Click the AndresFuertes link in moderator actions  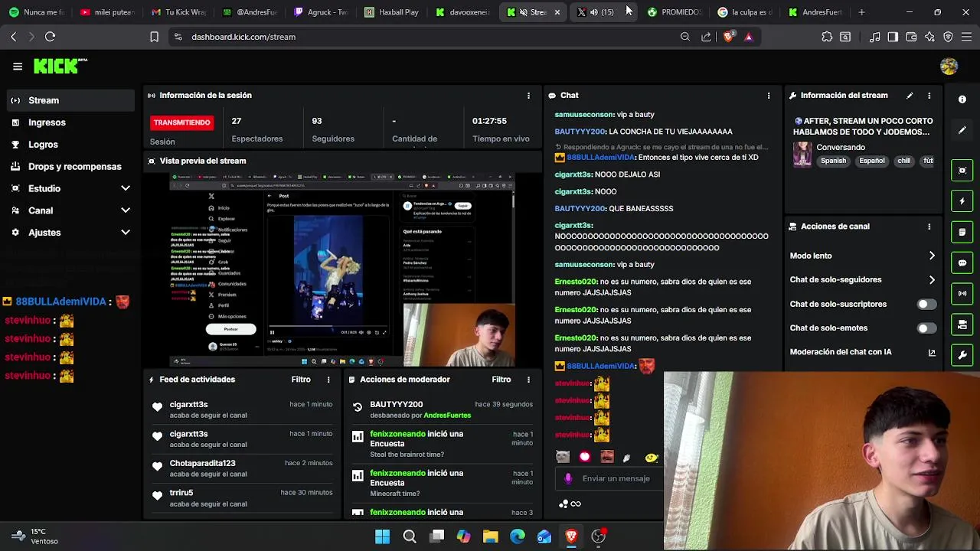tap(447, 416)
